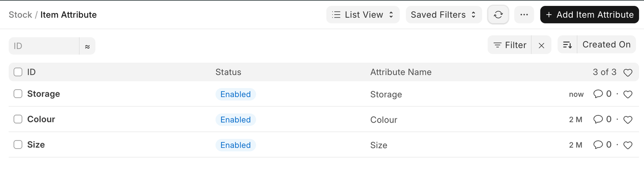Check the select-all checkbox in header
The image size is (644, 178).
(x=18, y=72)
